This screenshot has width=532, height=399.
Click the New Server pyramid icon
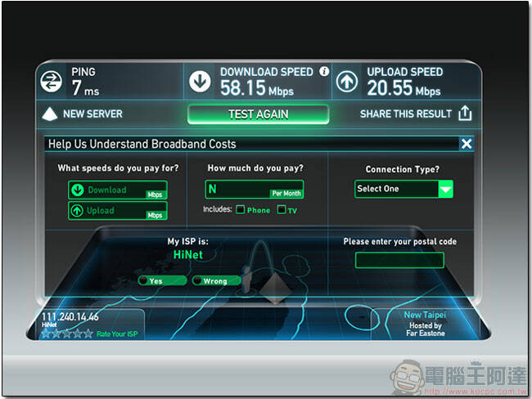tap(50, 114)
